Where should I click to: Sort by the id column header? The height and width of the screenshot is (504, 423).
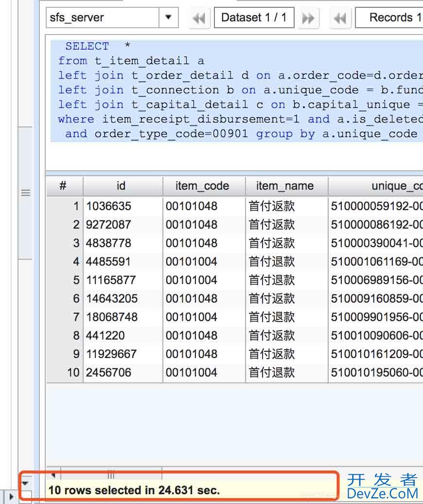[122, 186]
